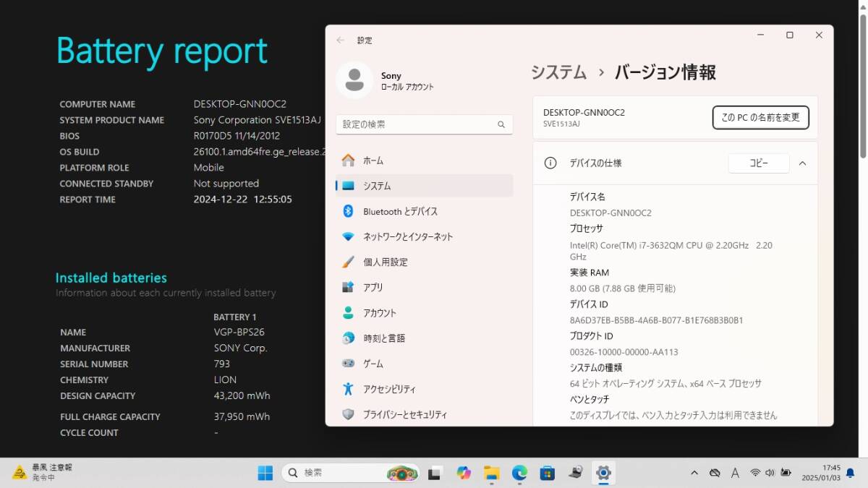Click the 設定の検索 search field

point(424,124)
